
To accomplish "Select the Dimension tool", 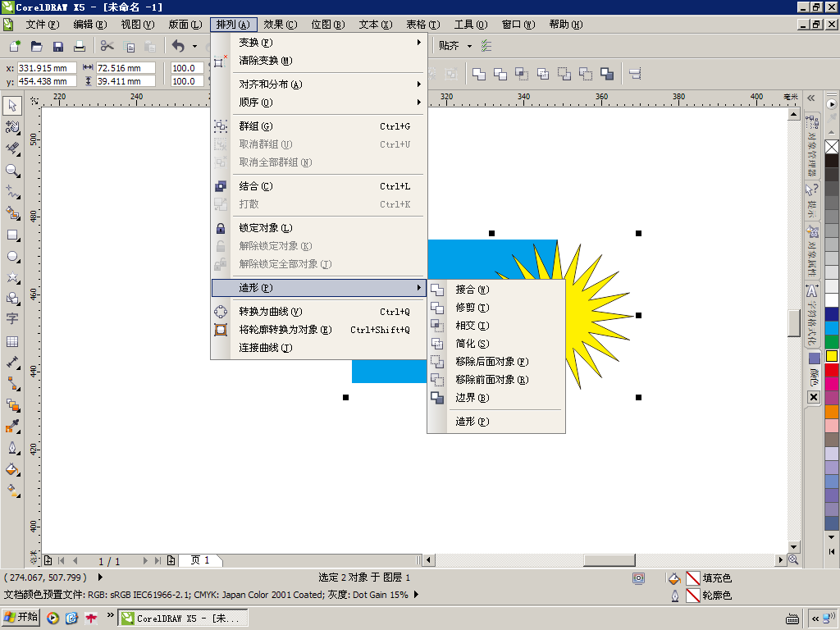I will coord(12,363).
